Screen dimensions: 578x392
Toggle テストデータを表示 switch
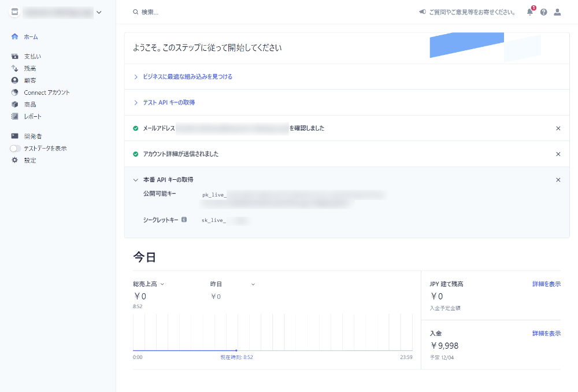(x=15, y=149)
